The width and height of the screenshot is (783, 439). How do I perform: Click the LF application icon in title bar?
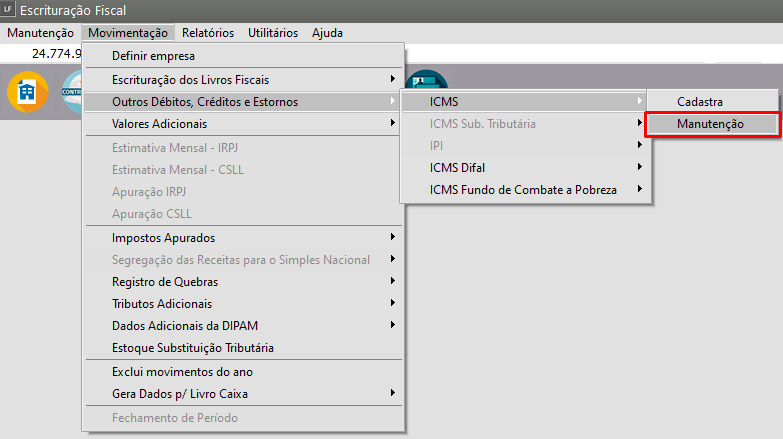point(11,11)
